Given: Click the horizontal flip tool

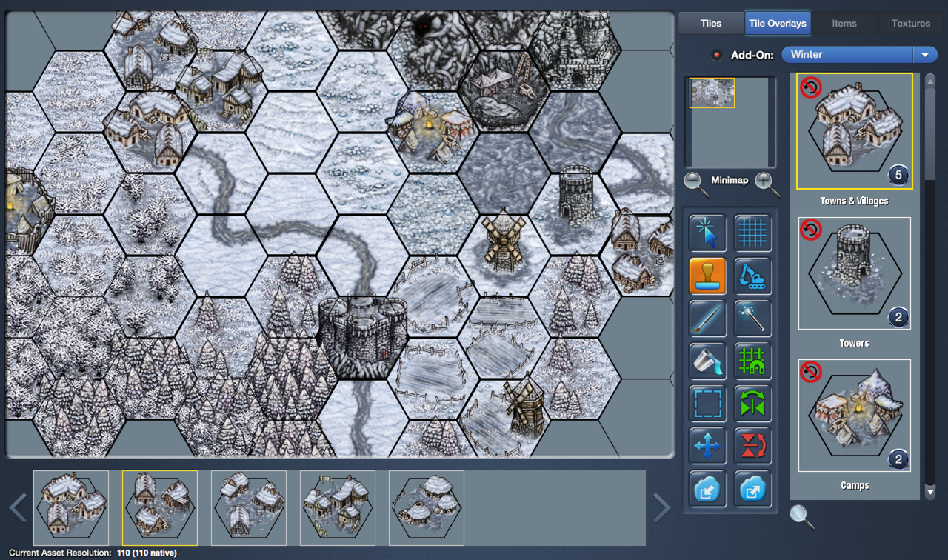Looking at the screenshot, I should (752, 404).
